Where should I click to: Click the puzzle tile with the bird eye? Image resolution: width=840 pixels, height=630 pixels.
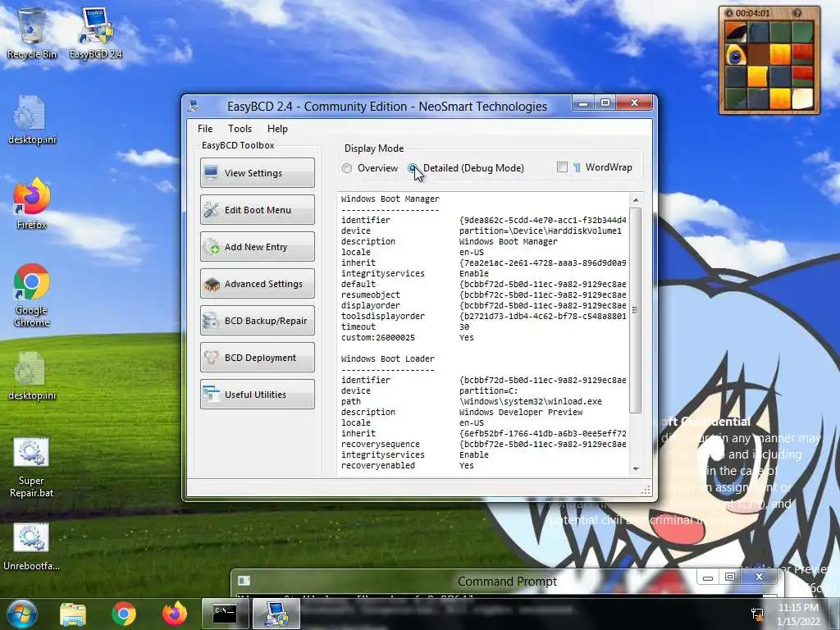click(x=736, y=55)
